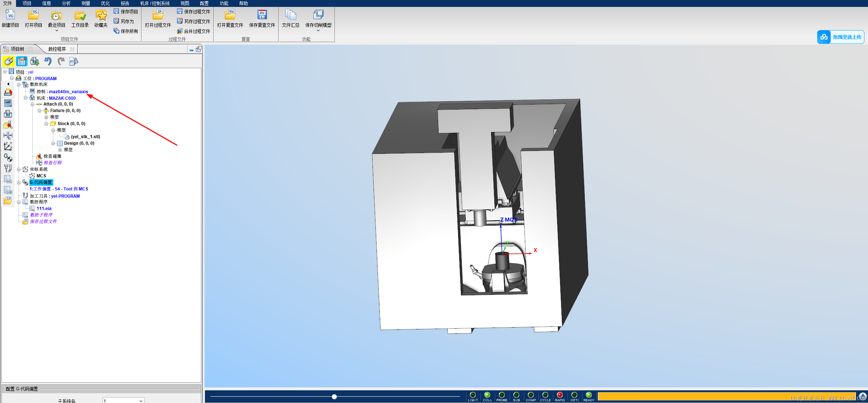Image resolution: width=868 pixels, height=403 pixels.
Task: Click the sidebar travel limits icon
Action: (x=8, y=135)
